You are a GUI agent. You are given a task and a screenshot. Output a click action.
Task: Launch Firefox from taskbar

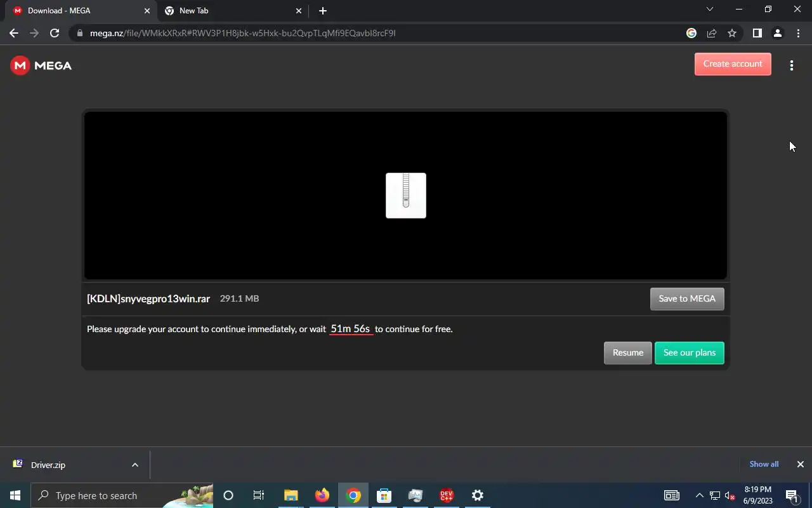pos(322,495)
